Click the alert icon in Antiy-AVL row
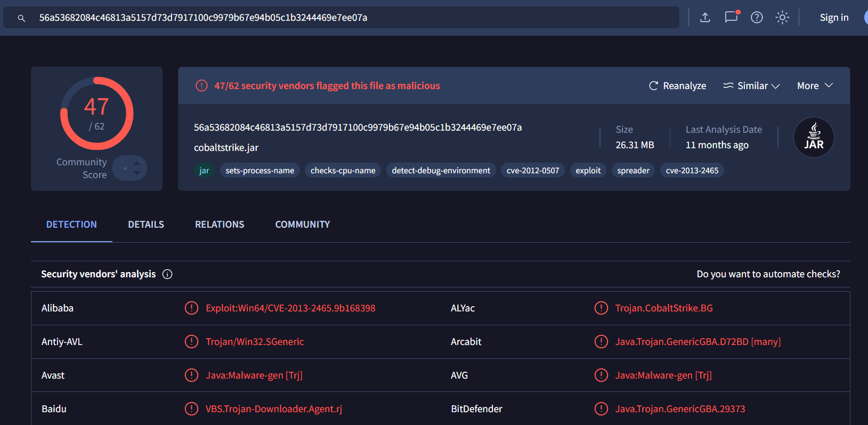The height and width of the screenshot is (425, 868). pos(191,342)
